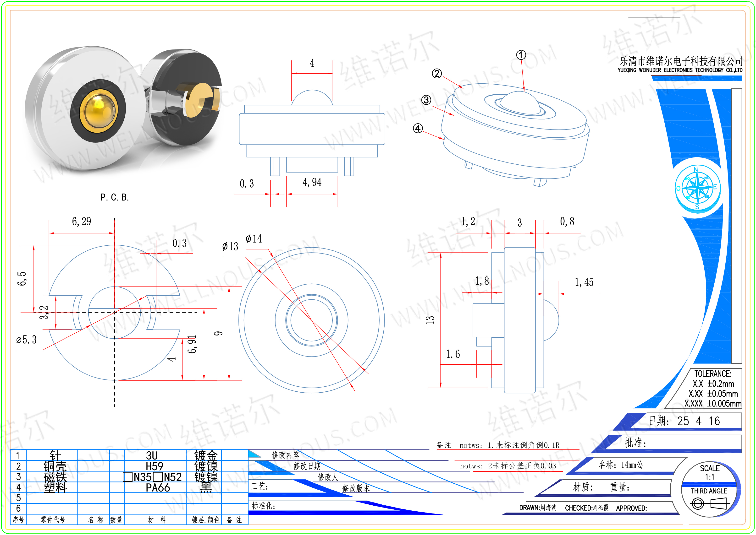Click the '名称: 14mm公' name field
The image size is (756, 535).
tap(621, 465)
